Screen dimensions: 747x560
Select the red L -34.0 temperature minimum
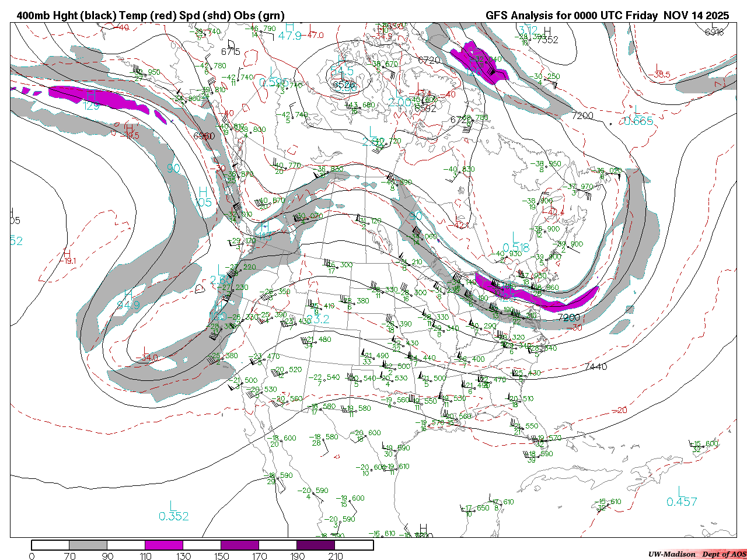point(145,353)
